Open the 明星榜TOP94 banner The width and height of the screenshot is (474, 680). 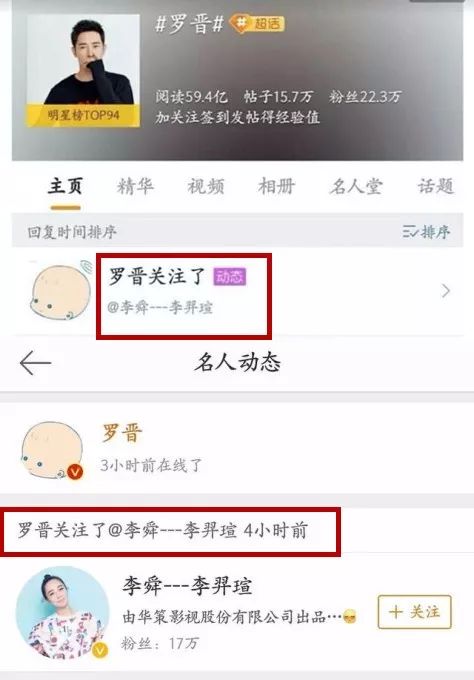(83, 115)
